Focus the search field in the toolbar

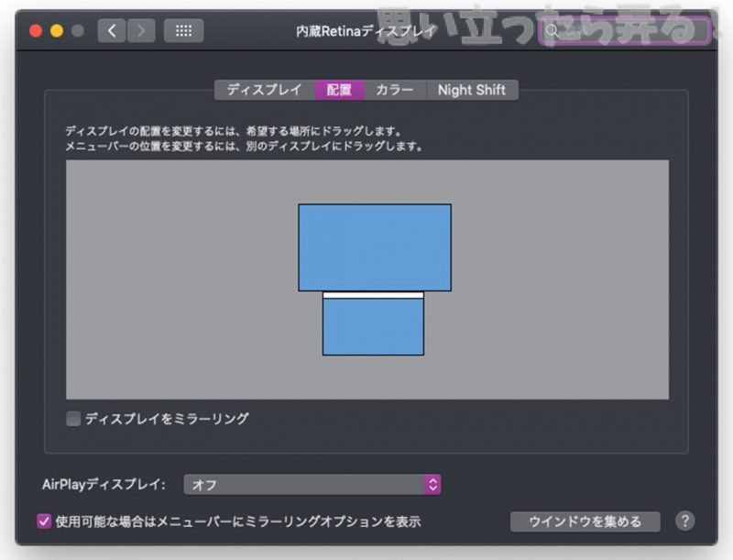pos(623,30)
